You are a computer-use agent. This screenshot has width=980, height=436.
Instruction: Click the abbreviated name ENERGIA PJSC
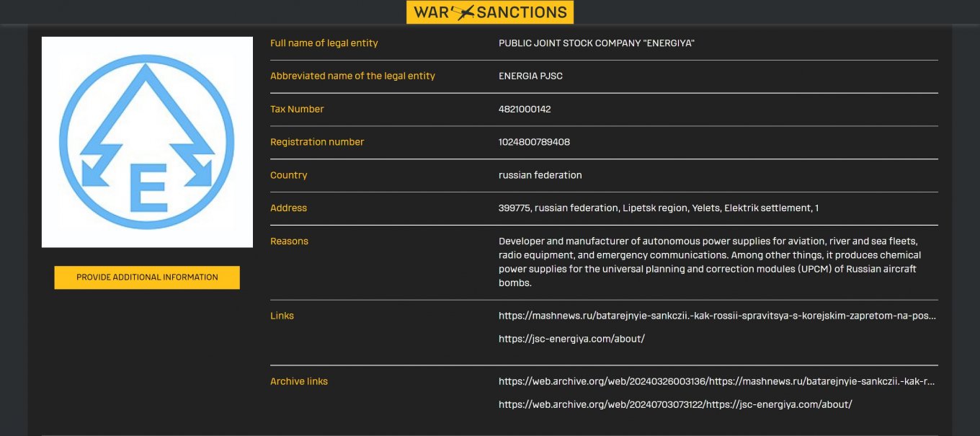(530, 76)
